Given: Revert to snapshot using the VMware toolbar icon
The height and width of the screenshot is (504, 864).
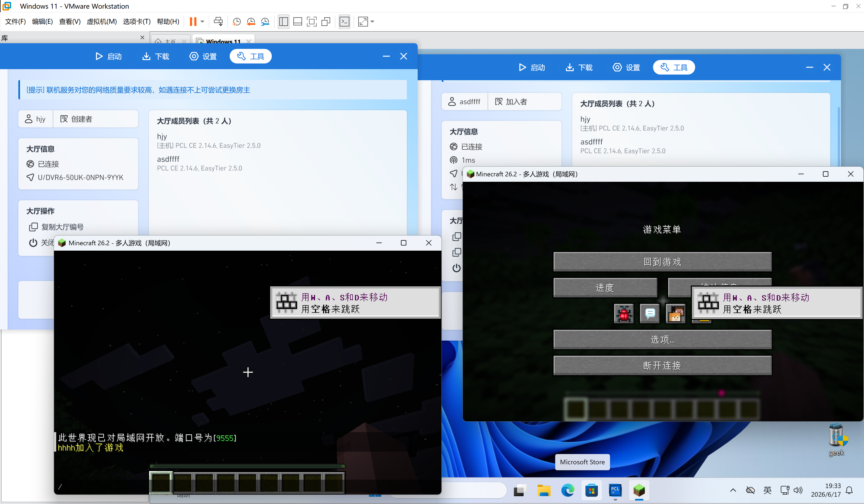Looking at the screenshot, I should click(x=251, y=22).
